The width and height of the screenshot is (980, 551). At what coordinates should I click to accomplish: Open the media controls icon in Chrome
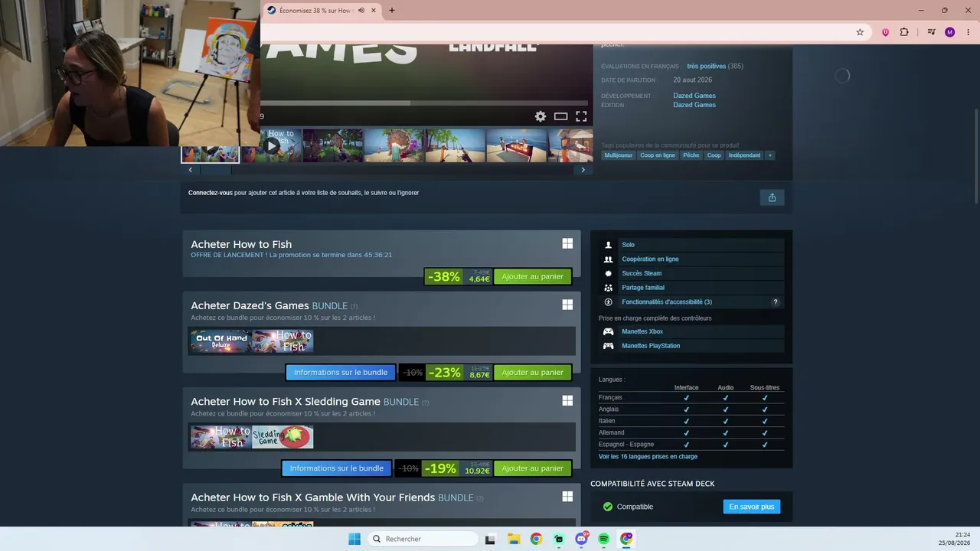(x=931, y=32)
